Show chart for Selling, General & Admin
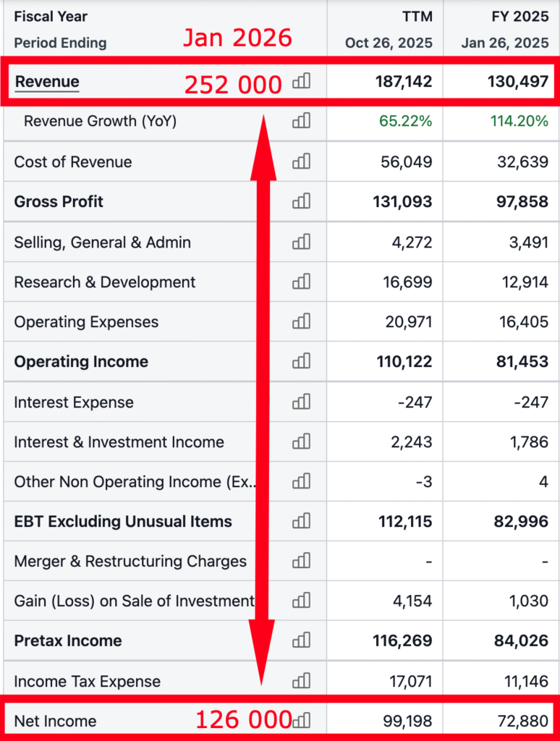 pyautogui.click(x=301, y=242)
